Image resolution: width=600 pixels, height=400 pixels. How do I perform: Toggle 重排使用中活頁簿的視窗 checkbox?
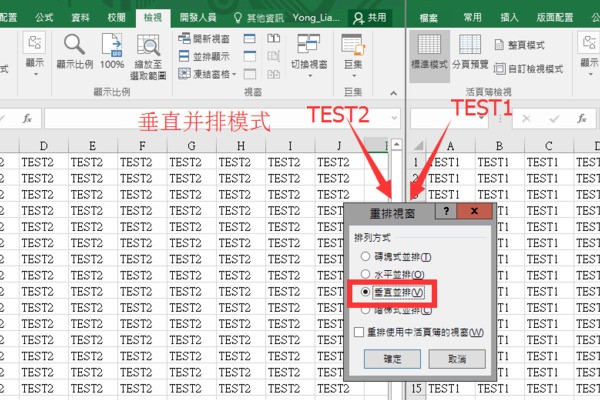pyautogui.click(x=361, y=331)
